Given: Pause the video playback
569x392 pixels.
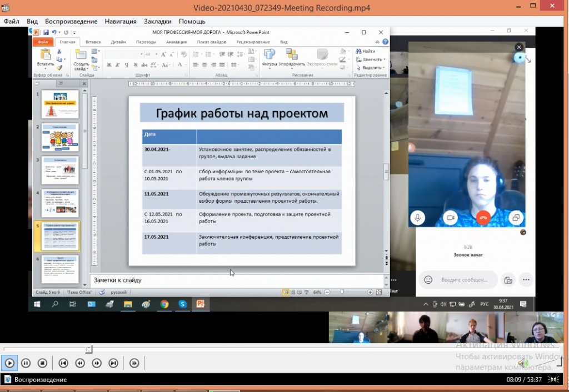Looking at the screenshot, I should [x=26, y=363].
